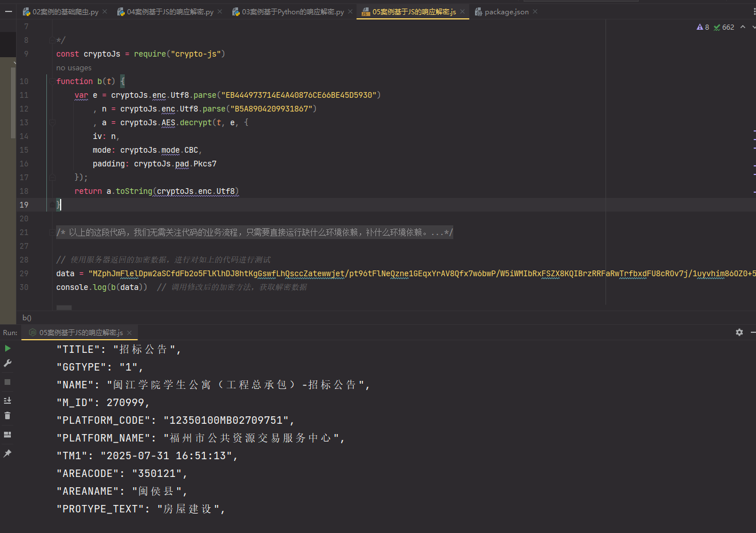Close the 04案例基于JS的响应解密.py tab

click(220, 11)
